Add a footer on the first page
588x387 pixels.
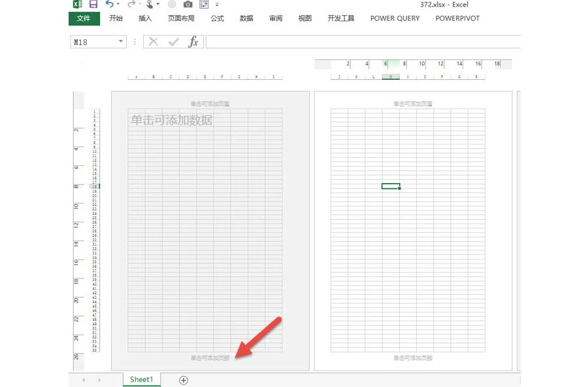pos(210,358)
